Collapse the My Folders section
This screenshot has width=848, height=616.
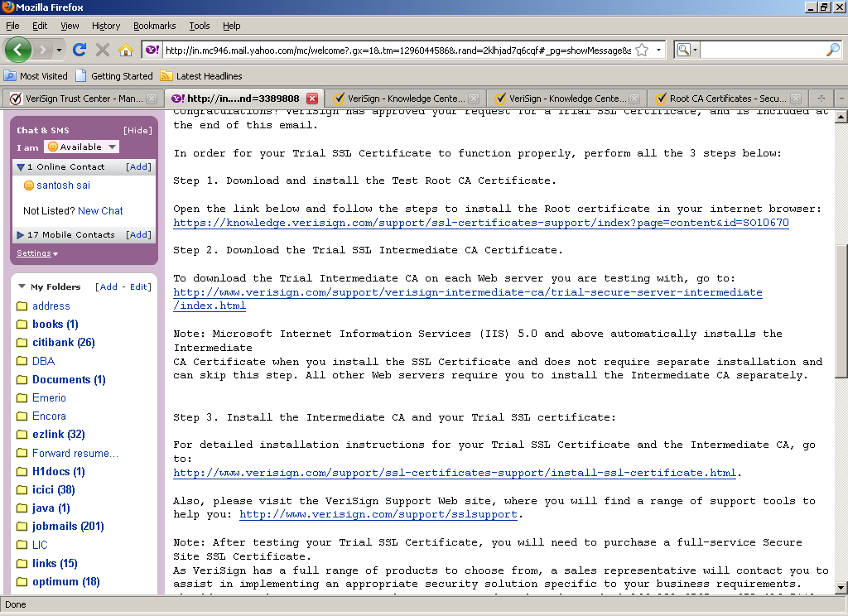22,286
